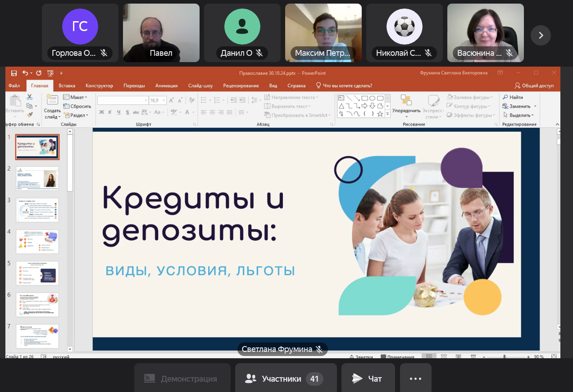Start slideshow from beginning icon in title bar
Viewport: 573px width, 392px height.
(x=50, y=73)
